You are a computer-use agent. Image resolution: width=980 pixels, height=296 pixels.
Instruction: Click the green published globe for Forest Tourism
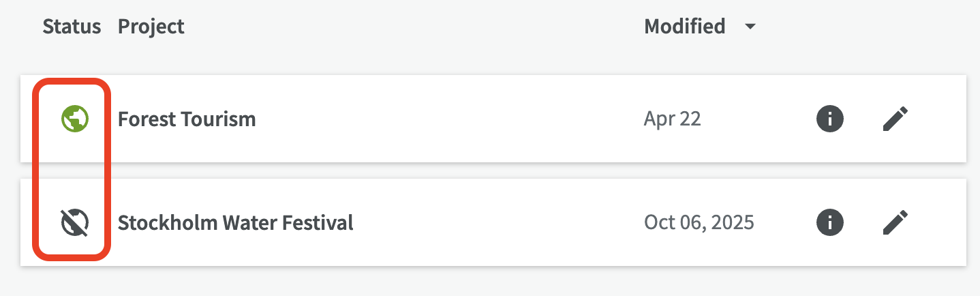[x=75, y=119]
